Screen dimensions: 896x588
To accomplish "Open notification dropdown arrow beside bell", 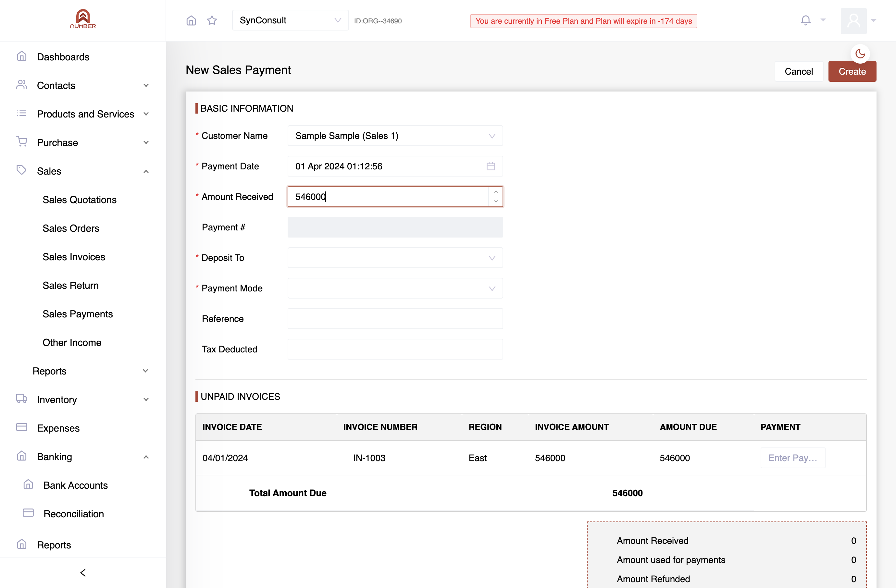I will click(x=823, y=20).
